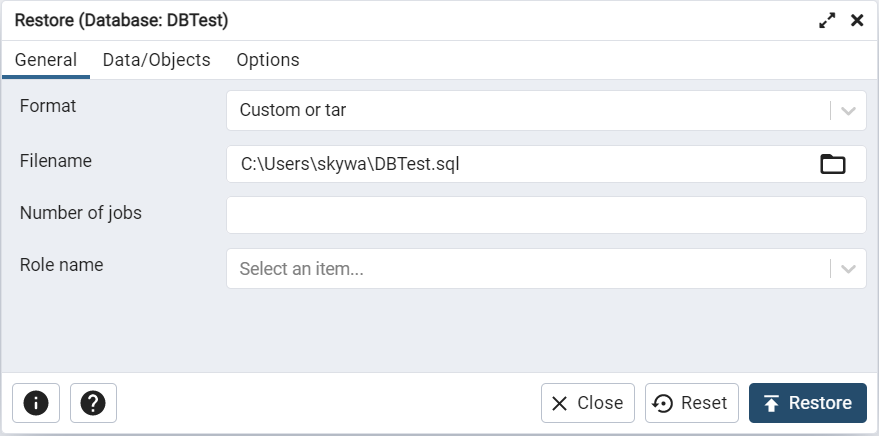Expand the Role name dropdown arrow
879x436 pixels.
[849, 269]
